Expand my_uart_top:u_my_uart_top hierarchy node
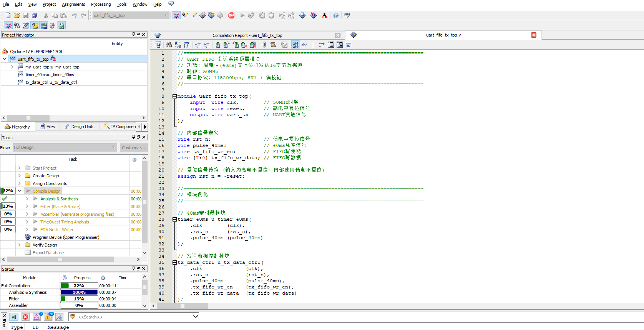Screen dimensions: 644x330 (x=12, y=67)
